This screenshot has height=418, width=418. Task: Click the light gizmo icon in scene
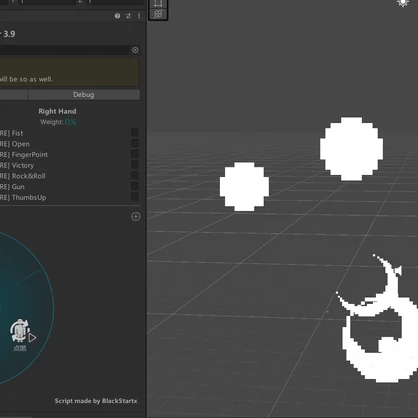click(403, 3)
